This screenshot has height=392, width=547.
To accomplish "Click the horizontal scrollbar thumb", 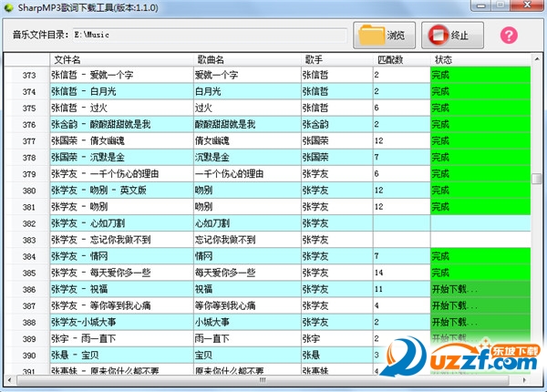I will (x=263, y=380).
